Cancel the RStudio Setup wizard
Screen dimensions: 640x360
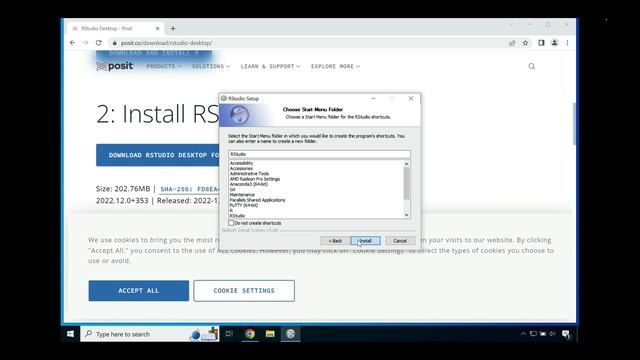(x=400, y=241)
